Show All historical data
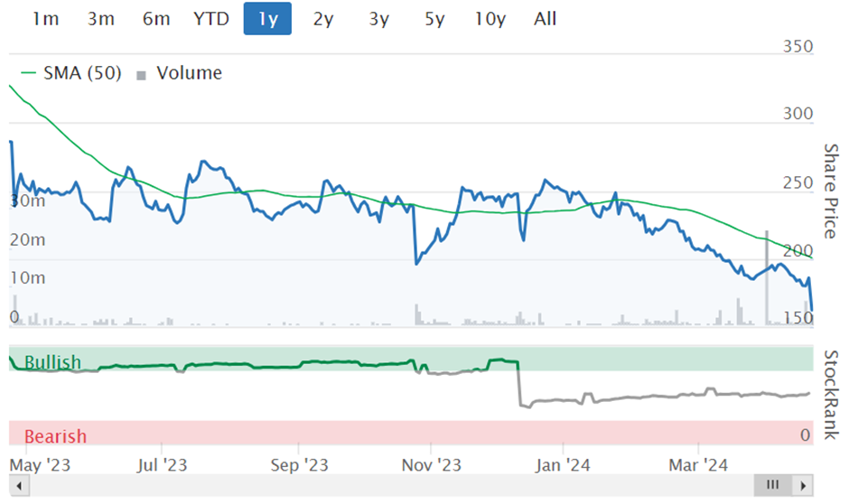 click(545, 19)
